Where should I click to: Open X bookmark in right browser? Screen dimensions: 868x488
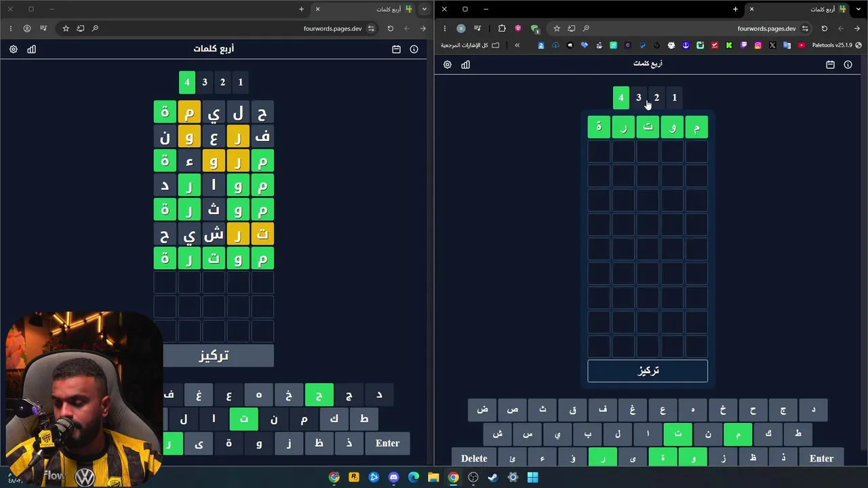772,45
